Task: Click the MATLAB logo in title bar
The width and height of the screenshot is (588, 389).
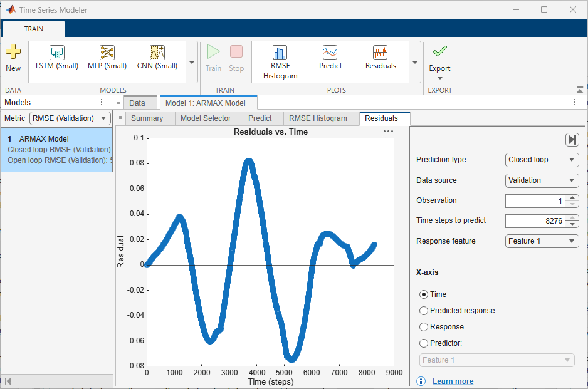Action: click(11, 9)
